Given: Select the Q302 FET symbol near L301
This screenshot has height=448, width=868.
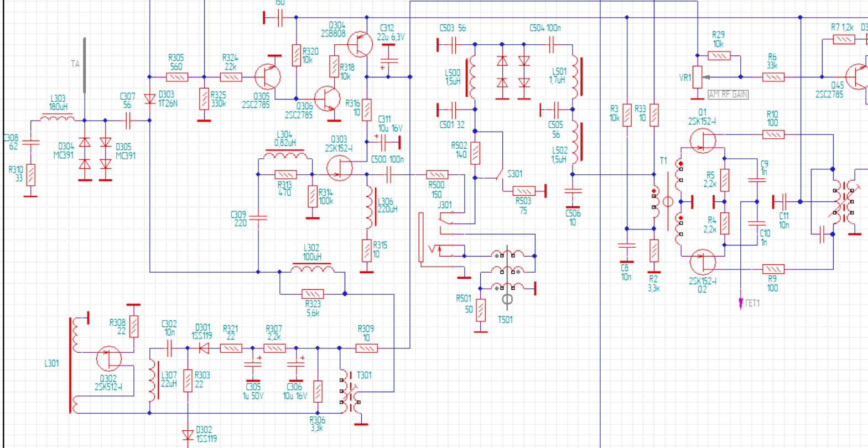Looking at the screenshot, I should 109,358.
